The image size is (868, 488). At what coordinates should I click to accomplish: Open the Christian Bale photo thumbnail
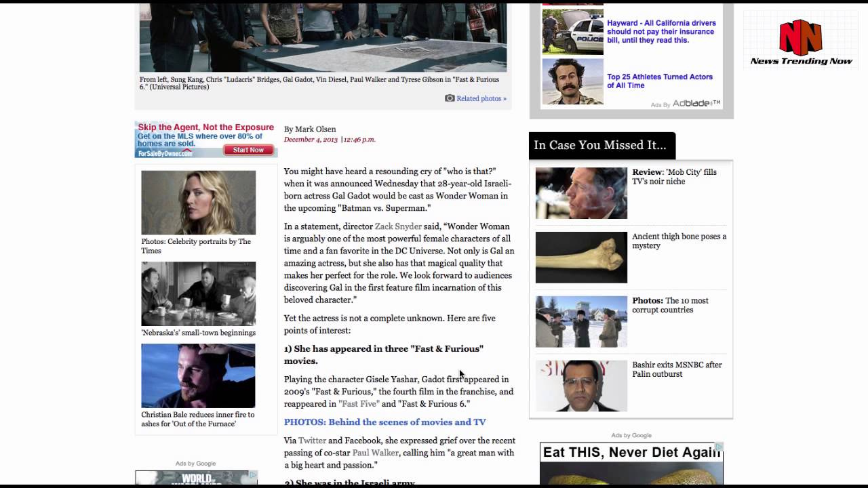click(199, 375)
